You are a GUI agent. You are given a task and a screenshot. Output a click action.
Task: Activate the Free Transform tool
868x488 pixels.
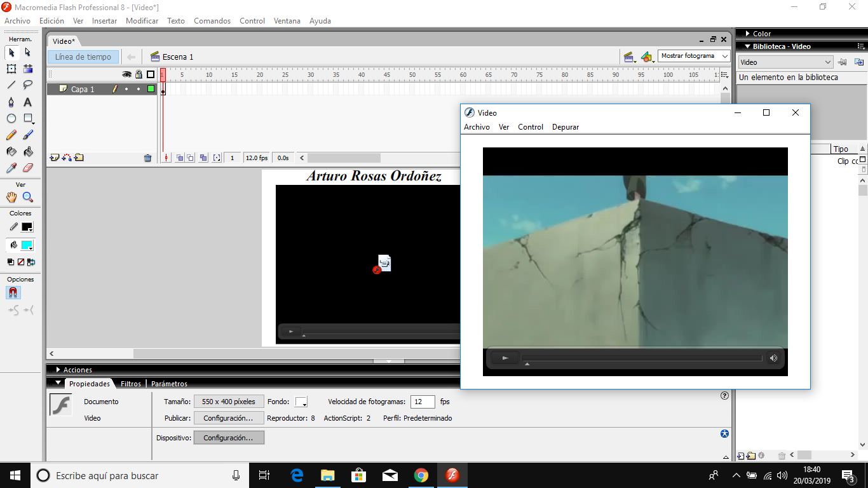tap(10, 69)
